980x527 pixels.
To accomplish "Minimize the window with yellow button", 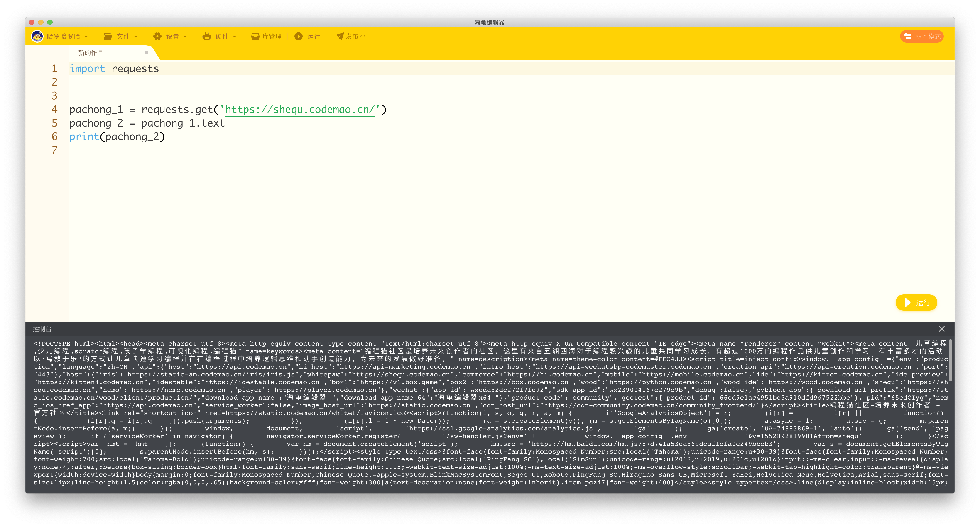I will pyautogui.click(x=41, y=22).
